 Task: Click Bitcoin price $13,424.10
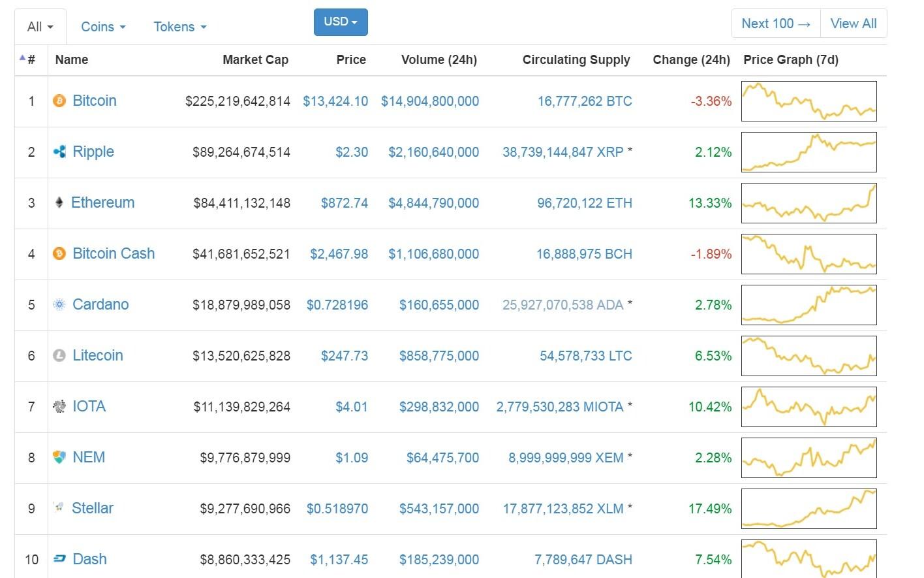click(x=335, y=101)
